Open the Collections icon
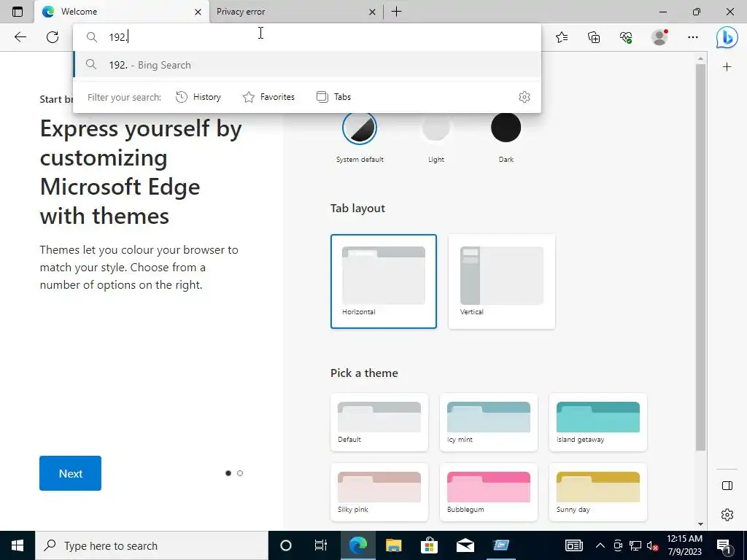Viewport: 747px width, 560px height. 594,37
